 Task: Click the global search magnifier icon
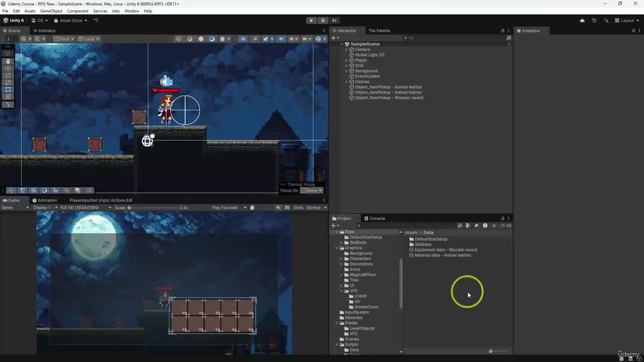(x=606, y=21)
